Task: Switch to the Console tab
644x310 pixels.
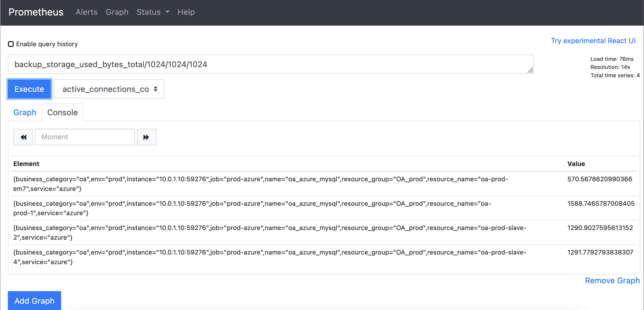Action: [x=62, y=113]
